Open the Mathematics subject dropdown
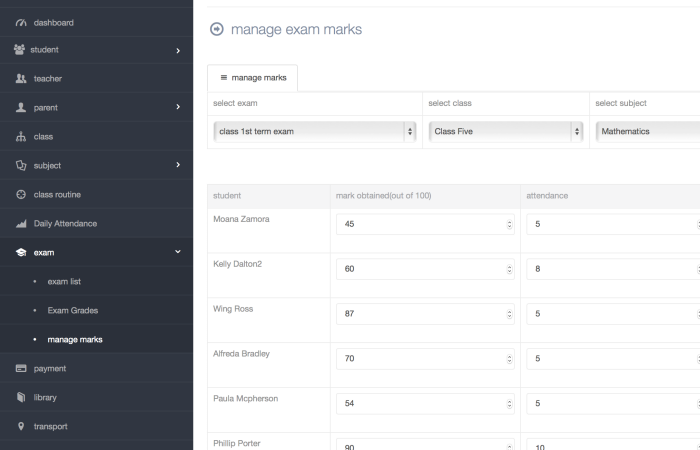Screen dimensions: 700x450 coord(647,131)
